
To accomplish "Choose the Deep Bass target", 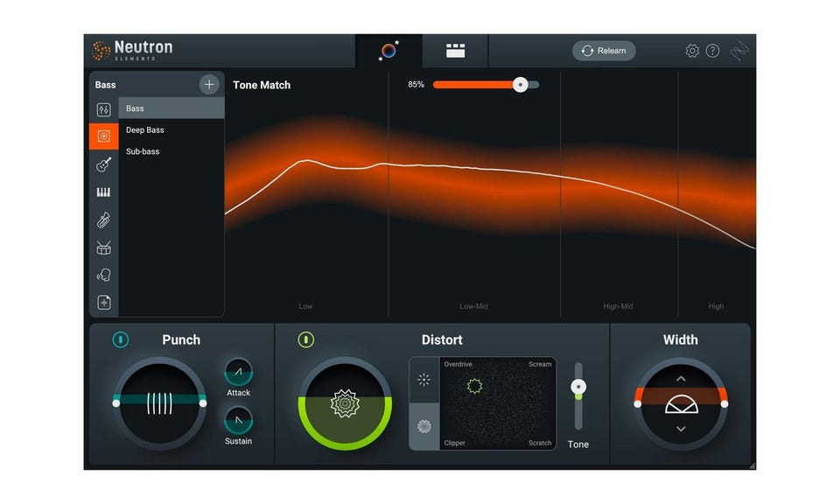I will 171,129.
